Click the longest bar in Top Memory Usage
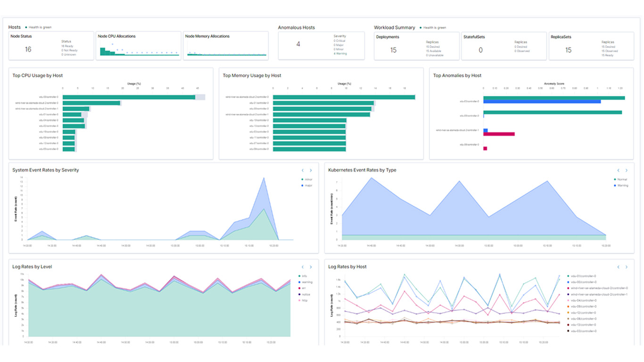Viewport: 644px width, 362px height. pyautogui.click(x=344, y=97)
